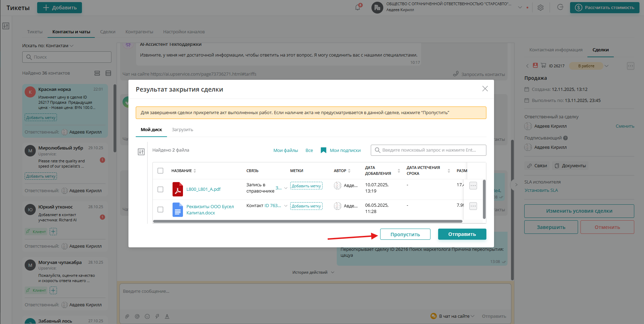
Task: Check the box for L800_L801_A.pdf
Action: pos(160,189)
